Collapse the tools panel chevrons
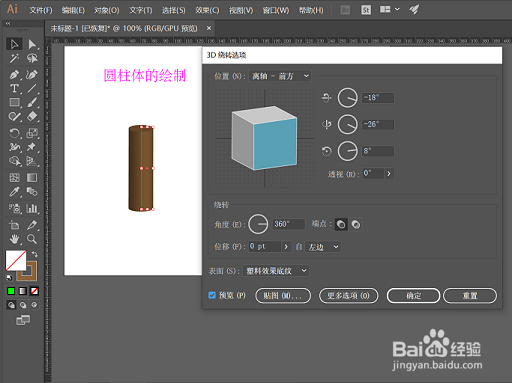 coord(8,23)
